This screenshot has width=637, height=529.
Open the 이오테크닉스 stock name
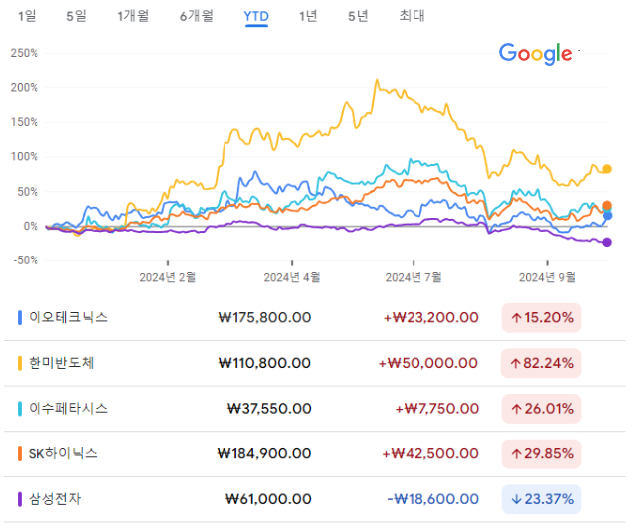pos(68,317)
